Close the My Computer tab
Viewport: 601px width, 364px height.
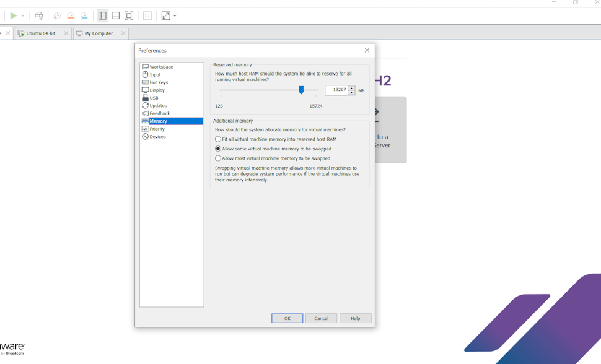(x=123, y=33)
